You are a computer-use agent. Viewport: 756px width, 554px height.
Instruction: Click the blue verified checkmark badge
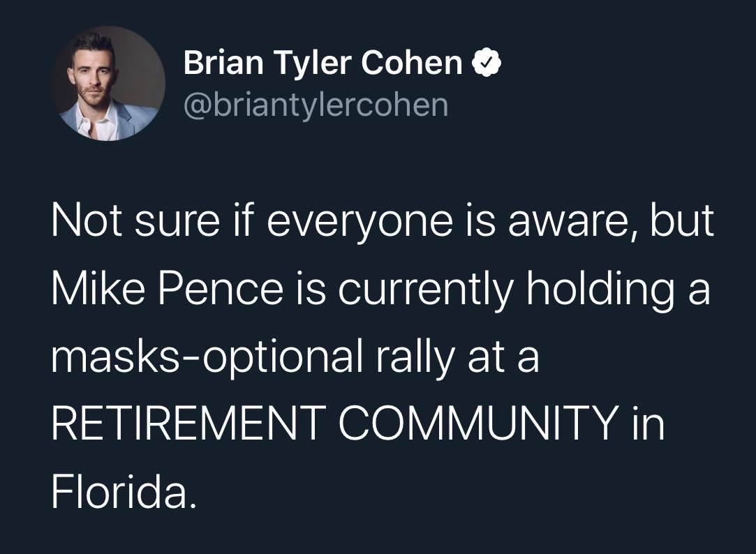tap(486, 62)
